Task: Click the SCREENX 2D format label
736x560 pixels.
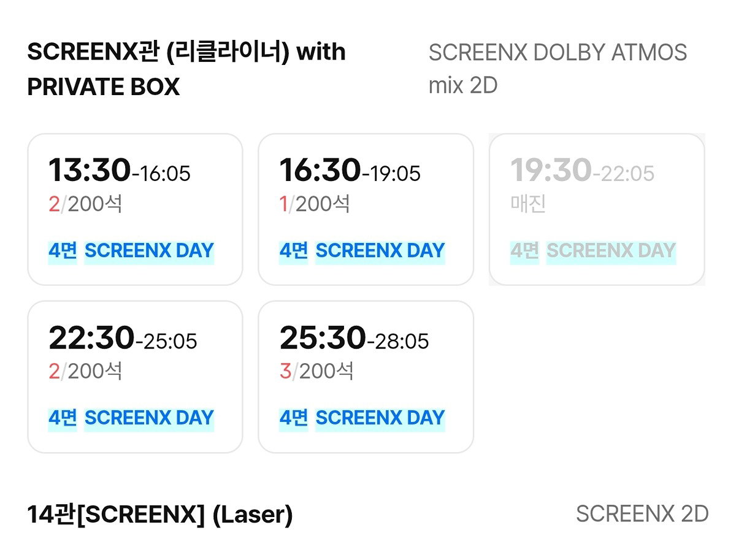Action: (x=642, y=514)
